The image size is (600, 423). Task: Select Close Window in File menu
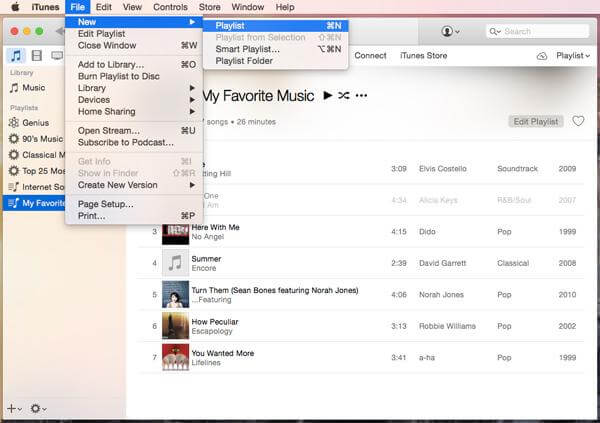(134, 45)
